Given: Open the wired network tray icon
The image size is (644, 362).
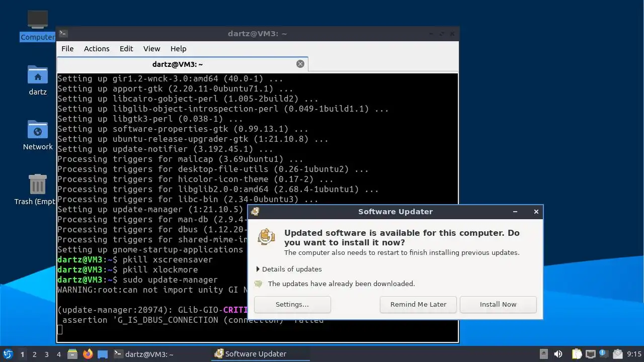Looking at the screenshot, I should (590, 354).
